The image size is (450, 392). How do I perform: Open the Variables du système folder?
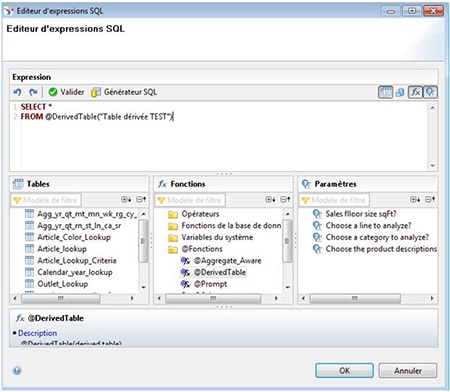pyautogui.click(x=217, y=237)
